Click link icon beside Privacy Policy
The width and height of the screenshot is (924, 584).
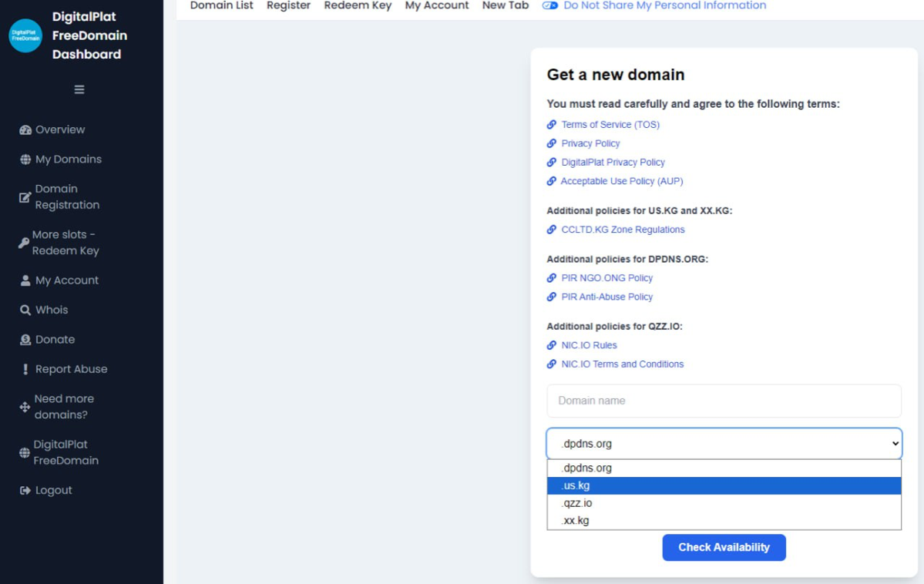(x=552, y=143)
